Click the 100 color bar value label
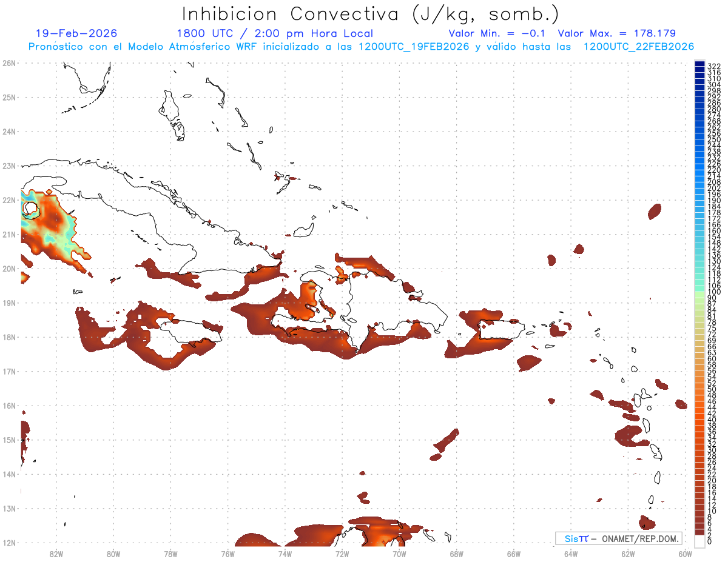This screenshot has width=728, height=562. pyautogui.click(x=713, y=292)
